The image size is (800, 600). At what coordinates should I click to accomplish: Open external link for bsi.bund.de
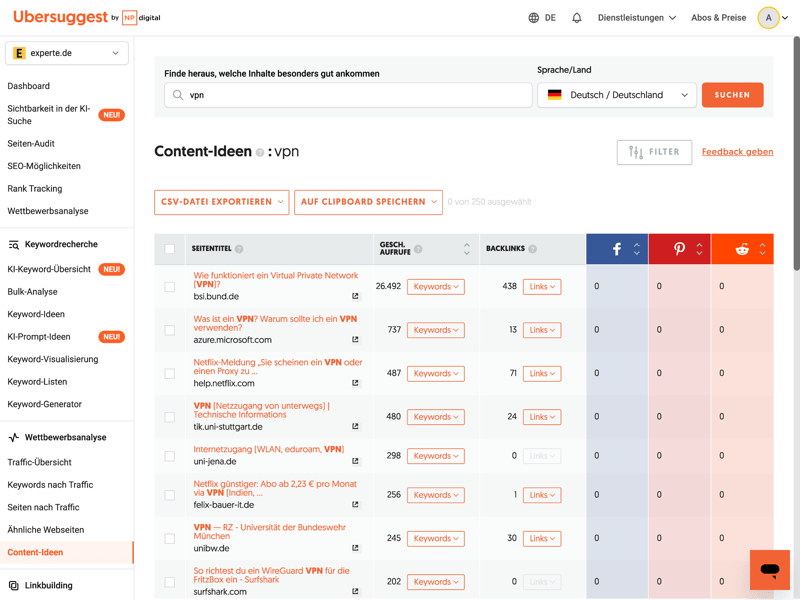(x=355, y=297)
